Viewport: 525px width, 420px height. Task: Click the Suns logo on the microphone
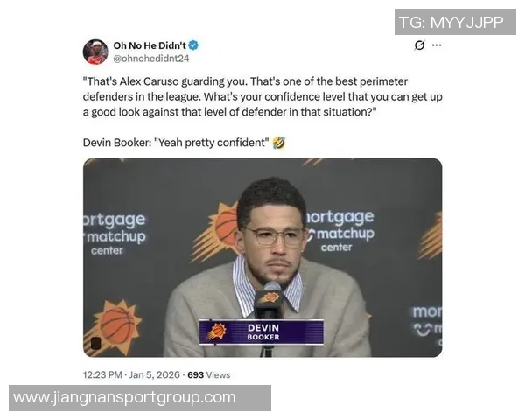point(269,297)
